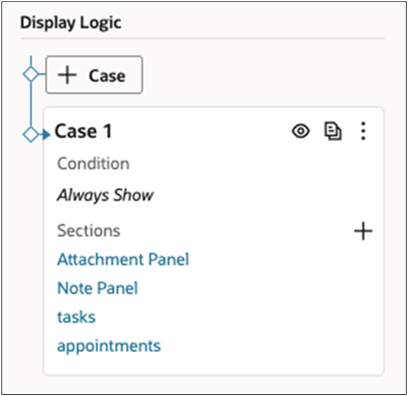
Task: Select the diamond node beside the Case button
Action: pyautogui.click(x=31, y=74)
